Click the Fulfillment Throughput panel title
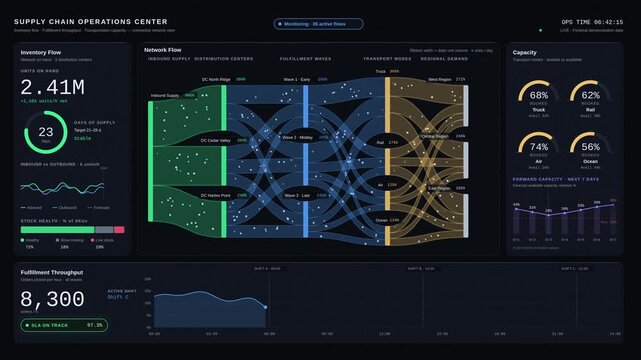641x360 pixels. coord(52,272)
